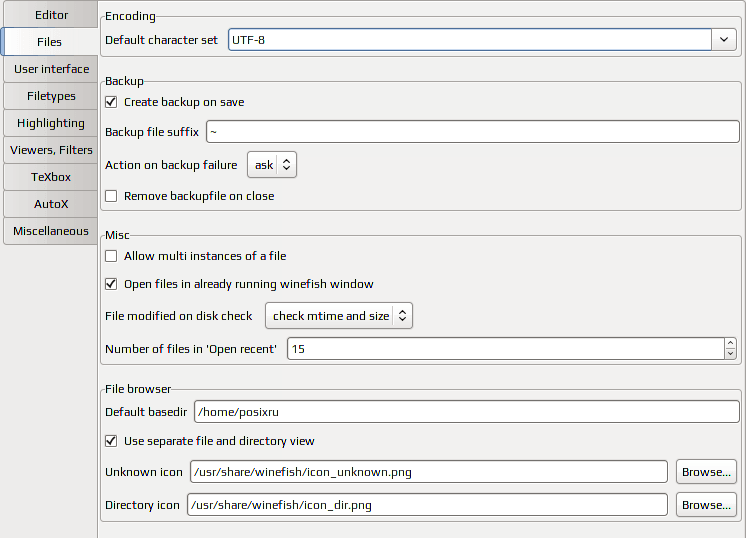Click the Directory icon path field

point(427,505)
